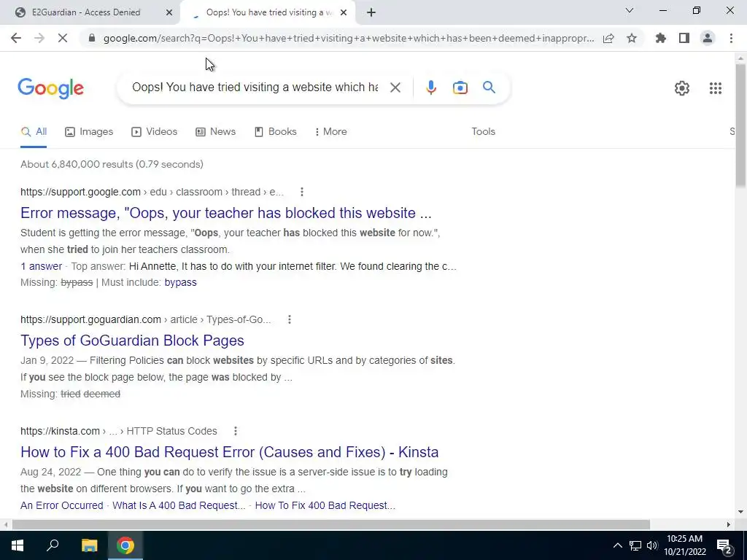Open 'What Is A 400 Bad Request...' sublink
Image resolution: width=747 pixels, height=560 pixels.
click(x=179, y=505)
